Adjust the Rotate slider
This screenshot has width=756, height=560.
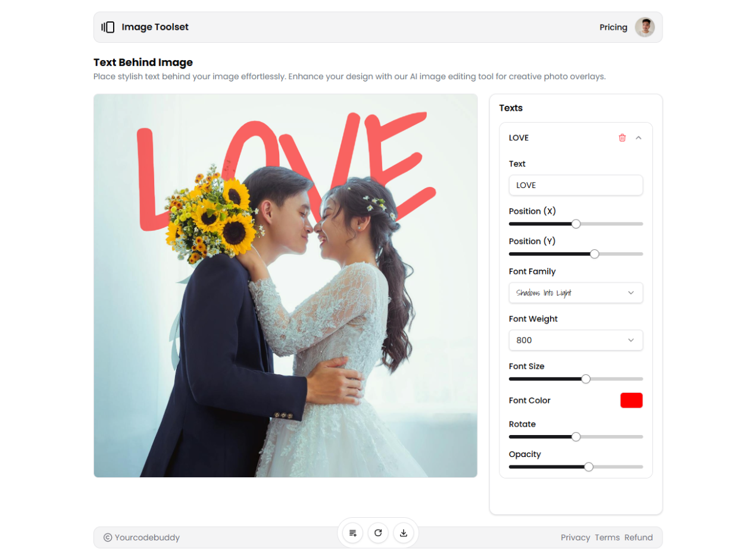tap(576, 437)
